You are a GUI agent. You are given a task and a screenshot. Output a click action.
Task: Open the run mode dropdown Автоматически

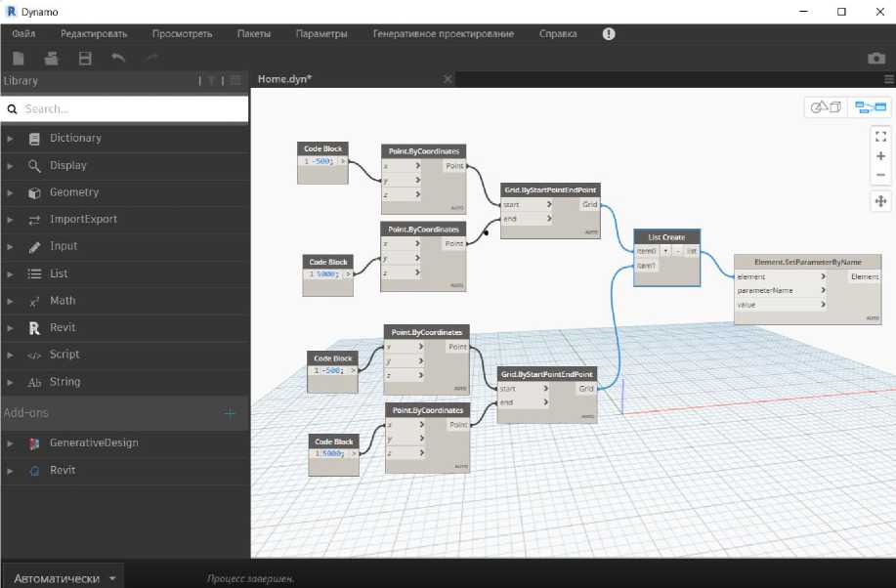coord(64,578)
